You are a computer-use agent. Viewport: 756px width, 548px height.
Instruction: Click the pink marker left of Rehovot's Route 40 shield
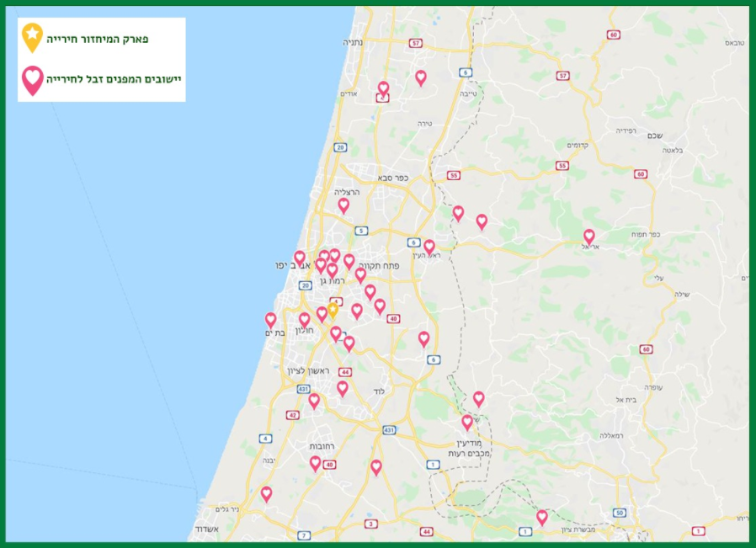coord(315,464)
